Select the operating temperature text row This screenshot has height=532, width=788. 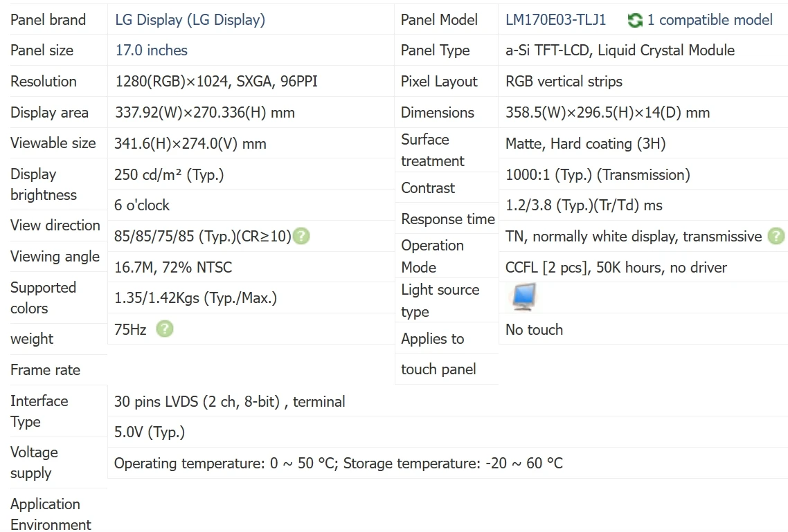point(338,464)
